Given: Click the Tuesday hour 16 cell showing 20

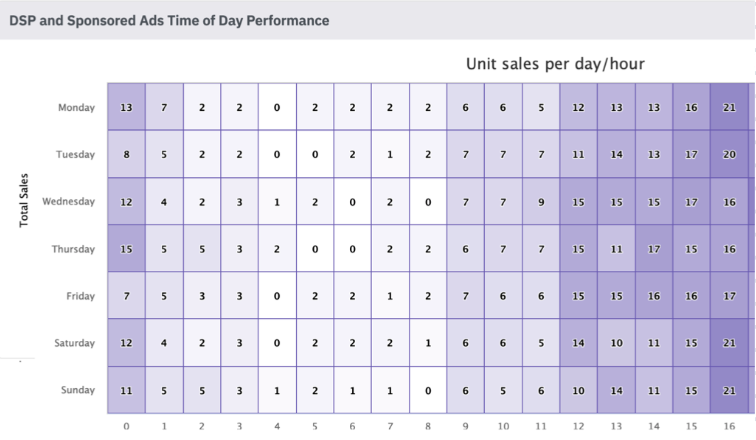Looking at the screenshot, I should click(729, 154).
